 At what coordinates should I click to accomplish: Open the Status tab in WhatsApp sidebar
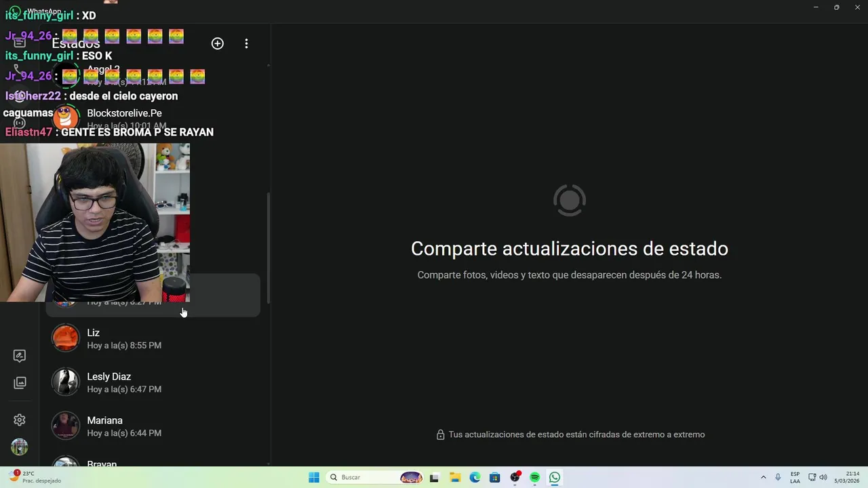click(x=20, y=96)
